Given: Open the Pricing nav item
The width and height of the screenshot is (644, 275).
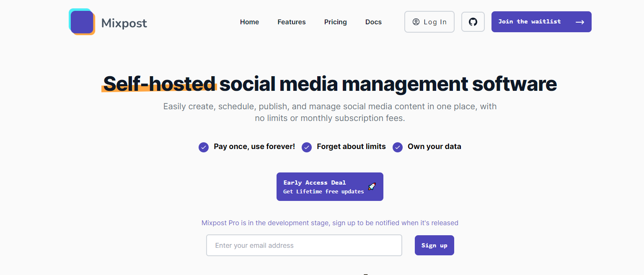Looking at the screenshot, I should point(336,22).
